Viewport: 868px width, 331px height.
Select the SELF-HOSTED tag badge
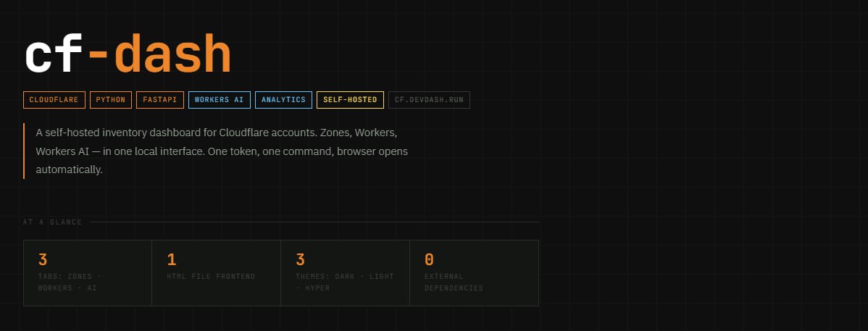tap(350, 100)
